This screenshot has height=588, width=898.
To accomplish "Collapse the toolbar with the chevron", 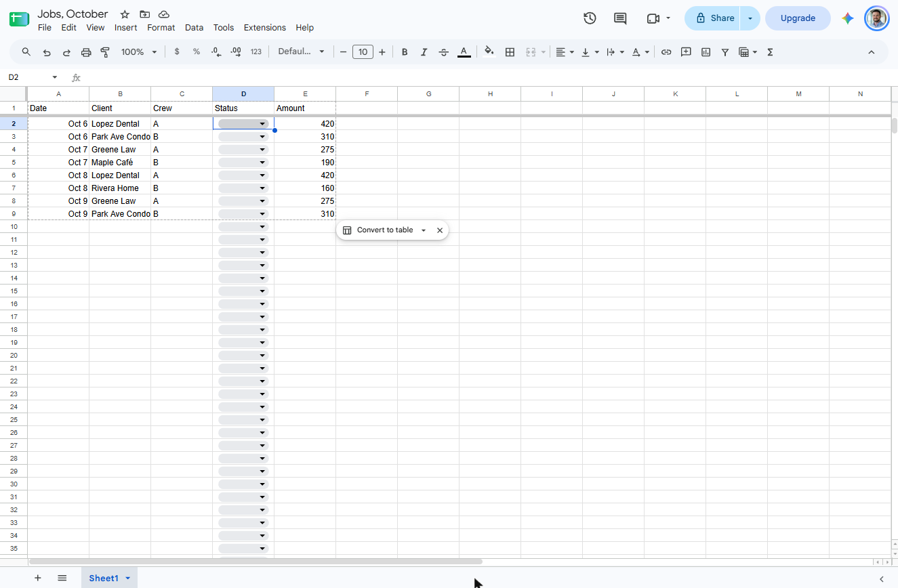I will tap(872, 52).
